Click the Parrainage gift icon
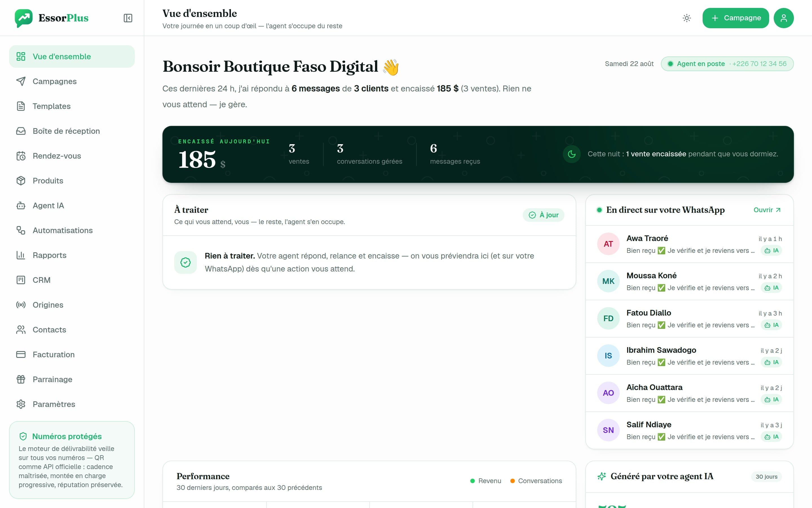Image resolution: width=812 pixels, height=508 pixels. [21, 379]
